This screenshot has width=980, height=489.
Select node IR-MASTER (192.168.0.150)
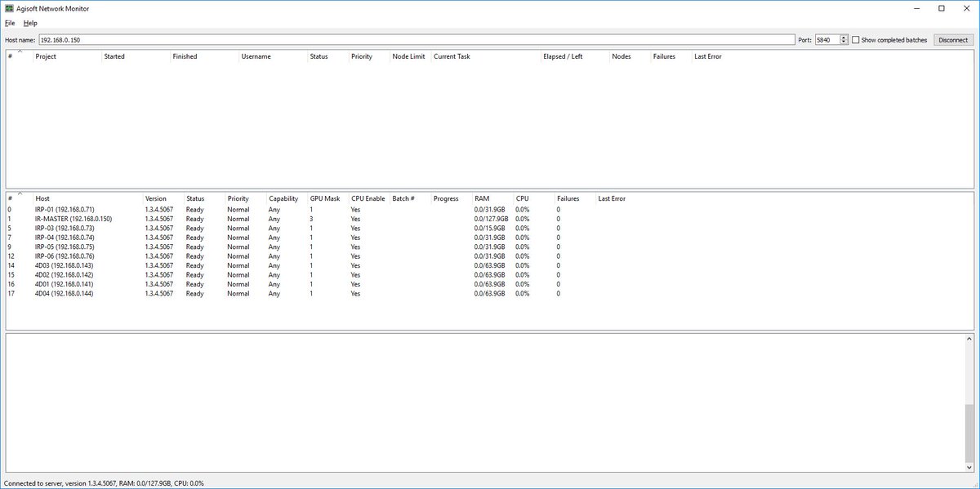(x=73, y=219)
